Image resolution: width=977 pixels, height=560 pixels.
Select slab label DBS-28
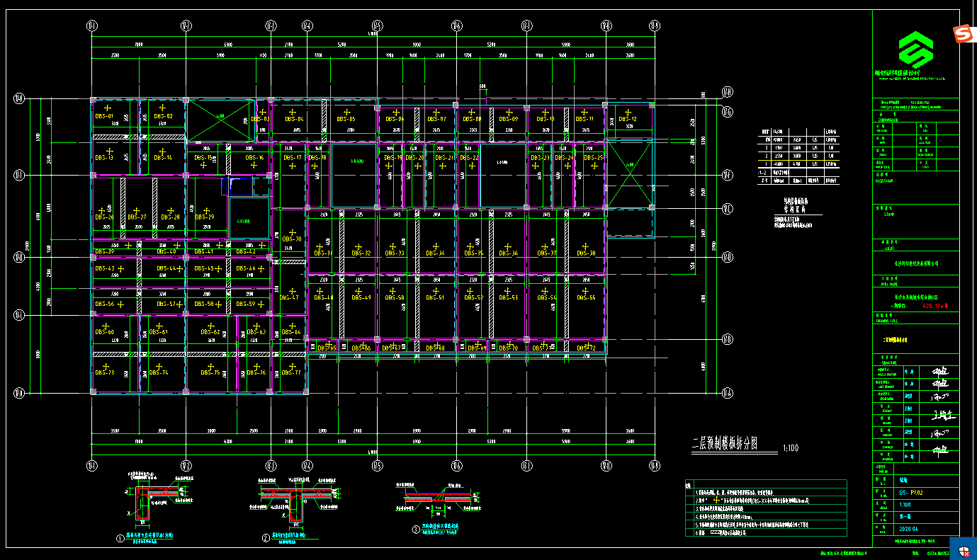(x=170, y=217)
